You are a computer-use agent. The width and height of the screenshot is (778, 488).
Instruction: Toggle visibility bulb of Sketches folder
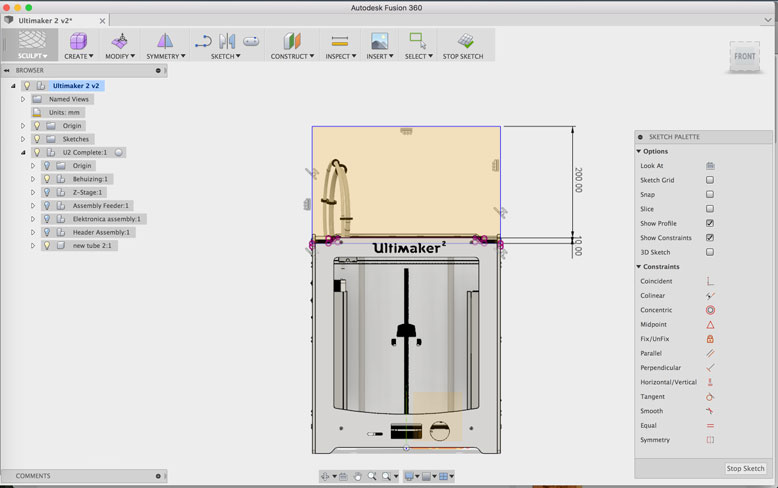tap(37, 139)
